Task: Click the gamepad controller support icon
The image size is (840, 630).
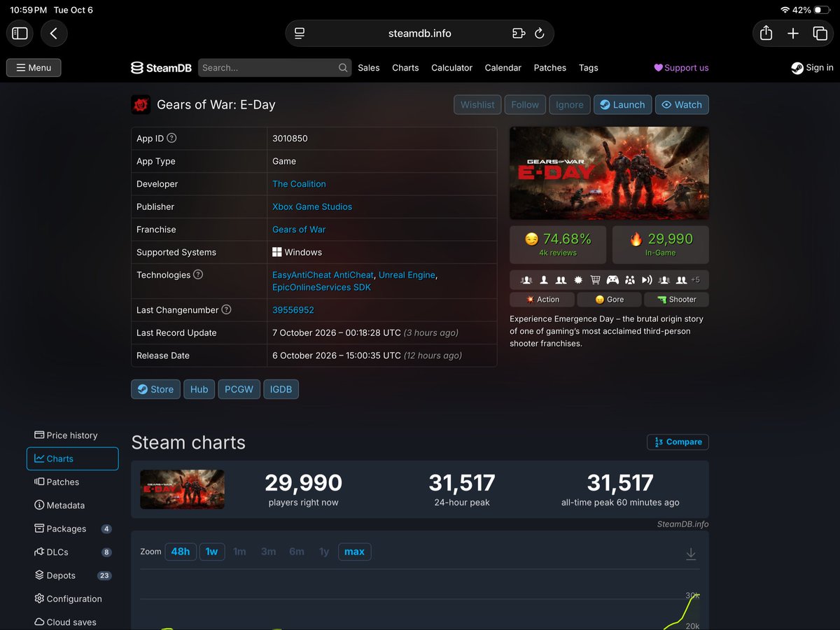Action: 612,280
